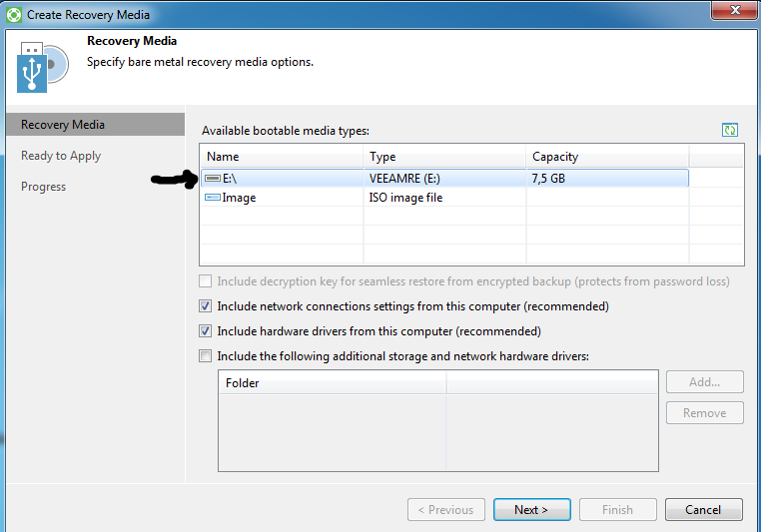Click the Finish button

618,510
